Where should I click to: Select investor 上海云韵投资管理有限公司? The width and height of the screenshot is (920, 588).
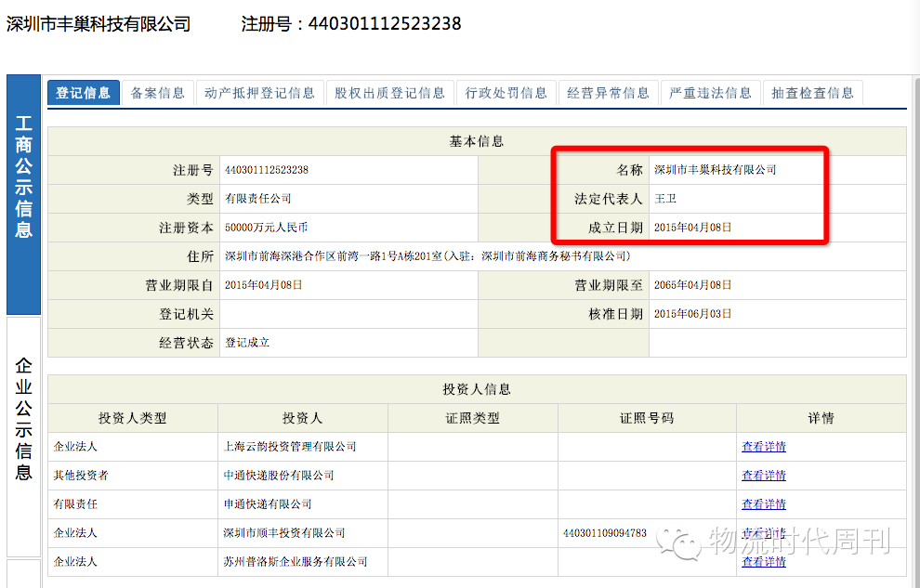tap(290, 447)
